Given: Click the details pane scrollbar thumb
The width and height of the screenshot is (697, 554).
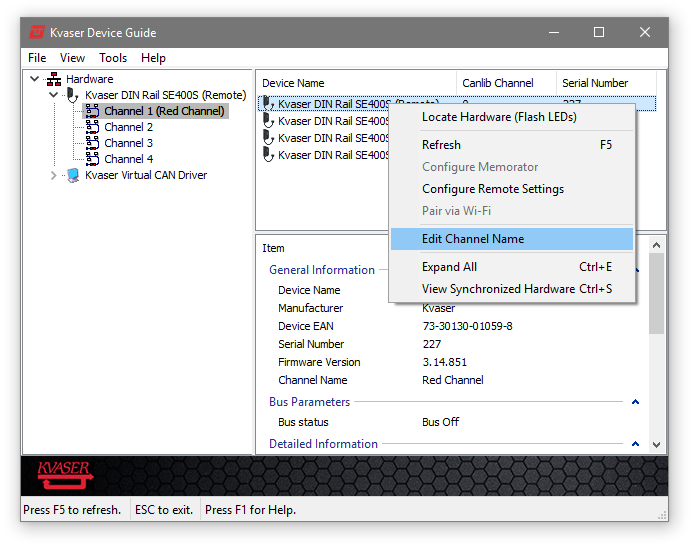Looking at the screenshot, I should pyautogui.click(x=657, y=293).
